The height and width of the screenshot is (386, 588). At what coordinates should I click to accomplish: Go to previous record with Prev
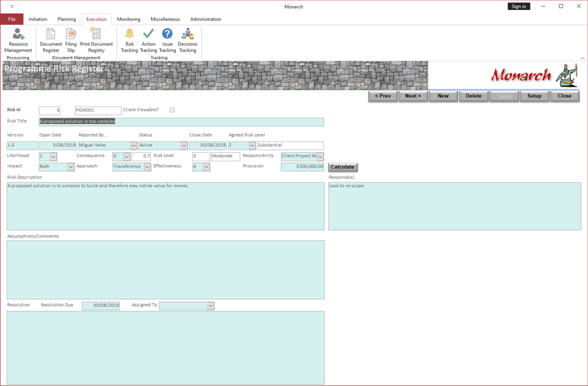(x=383, y=96)
